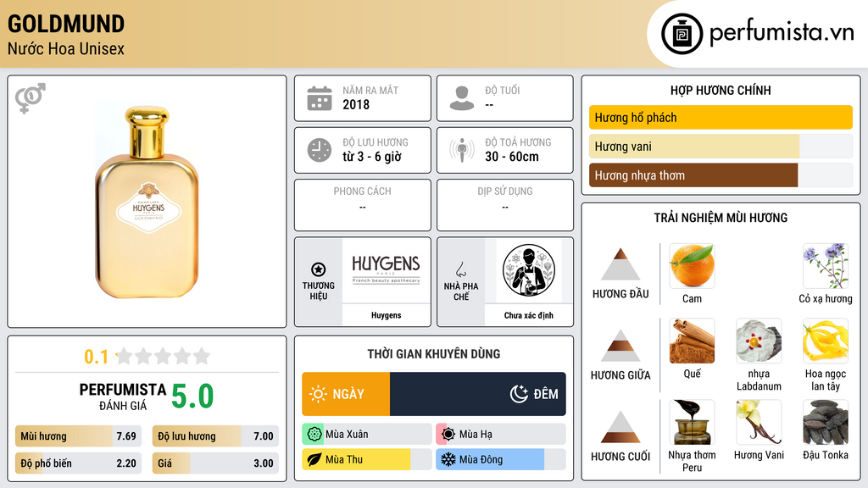Click the Nước Hoa Unisex subtitle
This screenshot has width=868, height=488.
point(66,48)
